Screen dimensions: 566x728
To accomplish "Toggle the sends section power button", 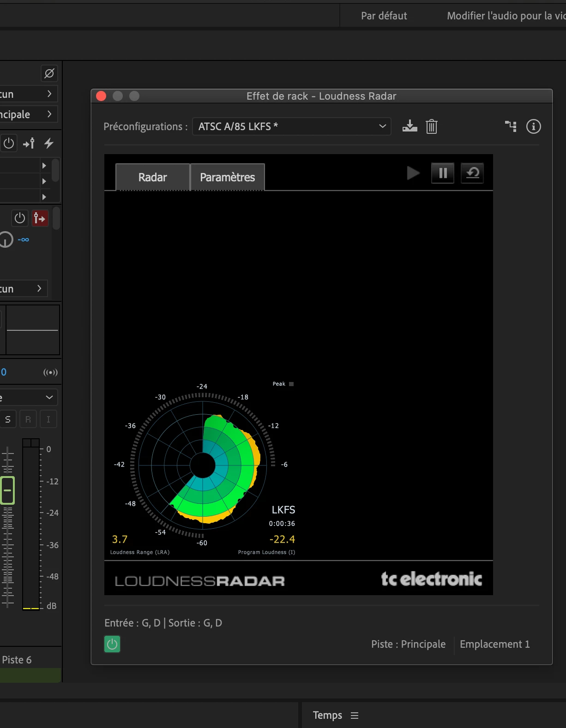I will tap(20, 218).
